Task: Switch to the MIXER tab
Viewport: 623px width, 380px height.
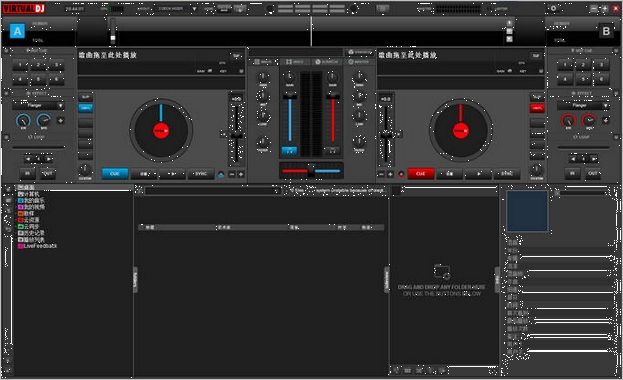Action: tap(263, 62)
